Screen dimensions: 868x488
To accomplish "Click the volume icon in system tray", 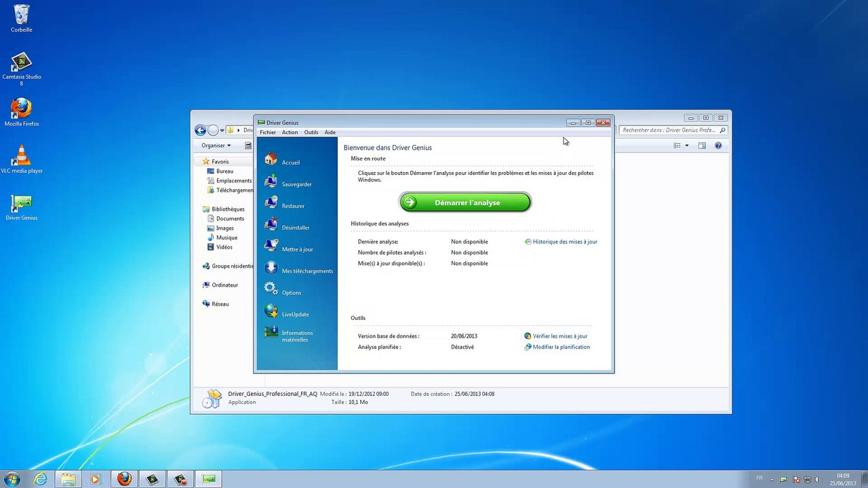I will [x=818, y=479].
